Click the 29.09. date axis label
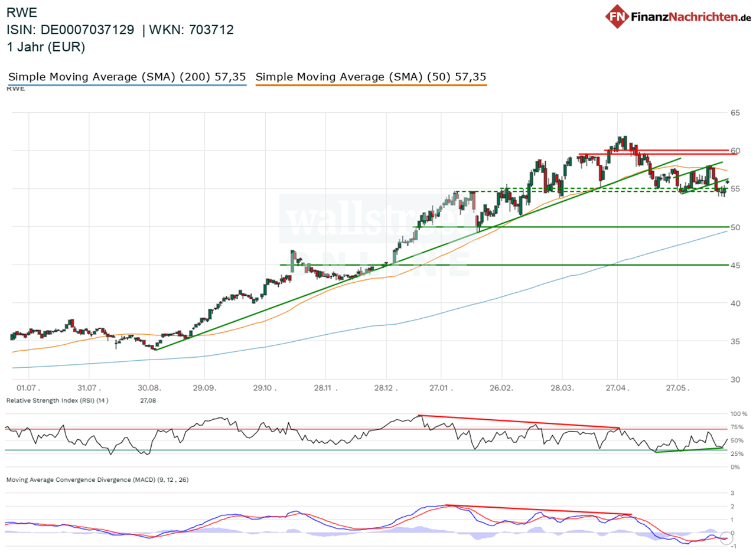Image resolution: width=756 pixels, height=555 pixels. [204, 389]
